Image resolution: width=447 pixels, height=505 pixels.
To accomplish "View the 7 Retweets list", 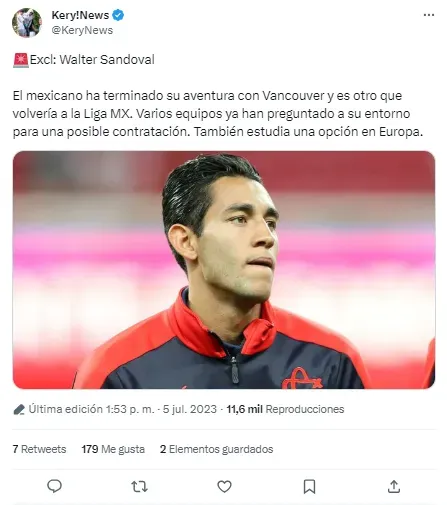I will point(39,449).
